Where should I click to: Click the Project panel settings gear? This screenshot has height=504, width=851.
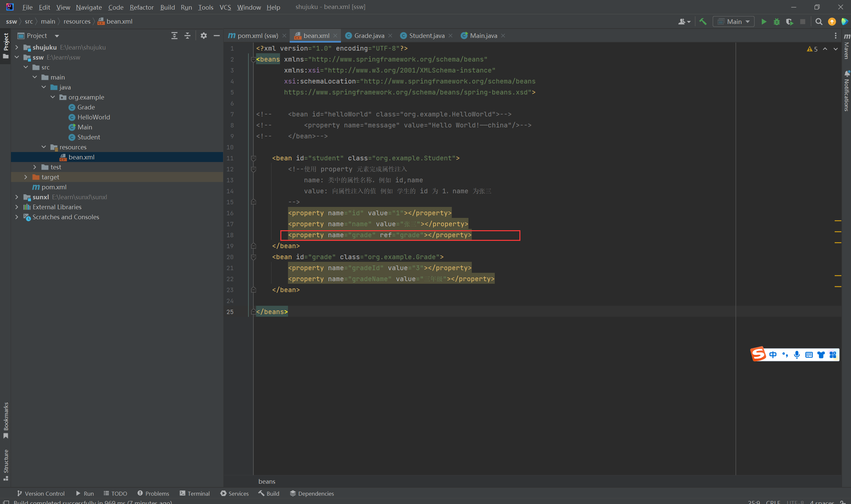203,36
